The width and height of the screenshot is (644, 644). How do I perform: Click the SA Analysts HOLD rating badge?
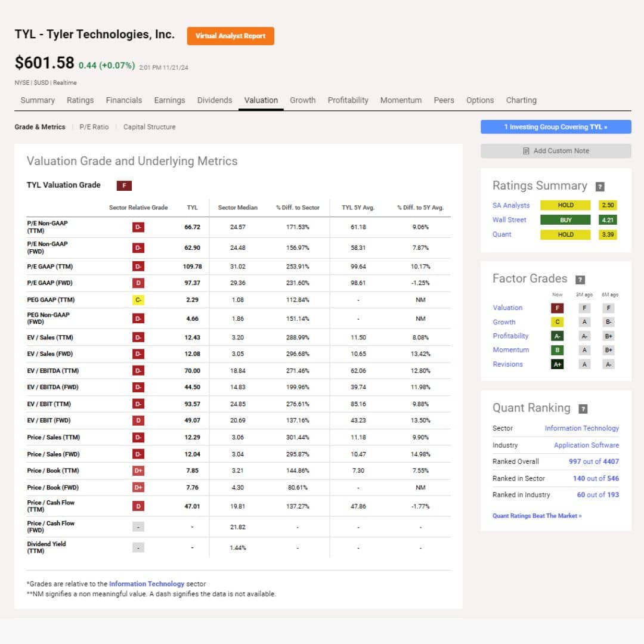pos(565,205)
